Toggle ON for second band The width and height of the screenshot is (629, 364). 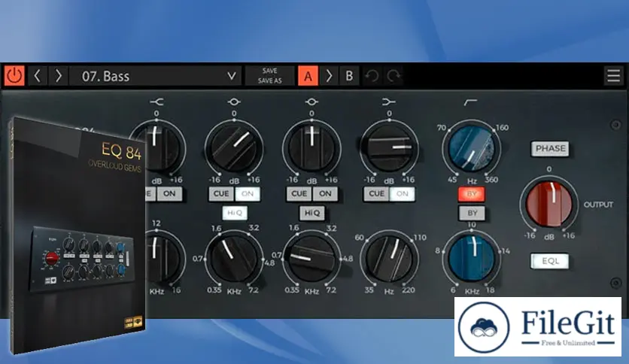[247, 193]
